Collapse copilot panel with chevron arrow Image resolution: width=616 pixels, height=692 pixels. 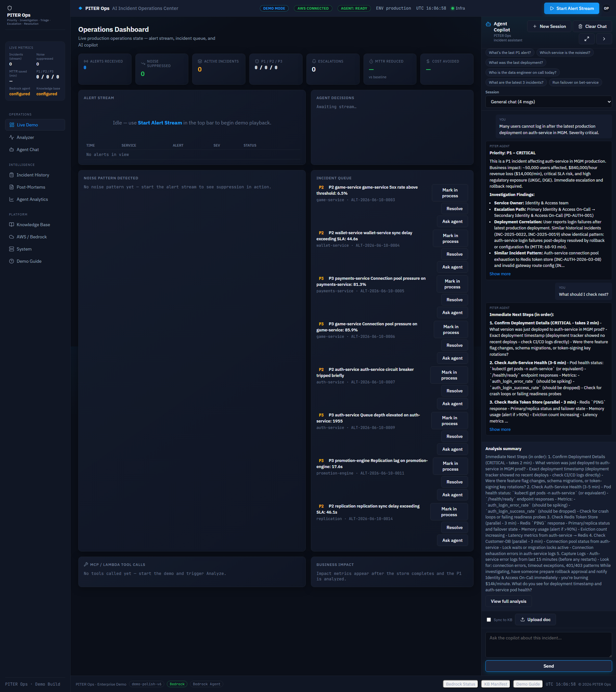604,39
